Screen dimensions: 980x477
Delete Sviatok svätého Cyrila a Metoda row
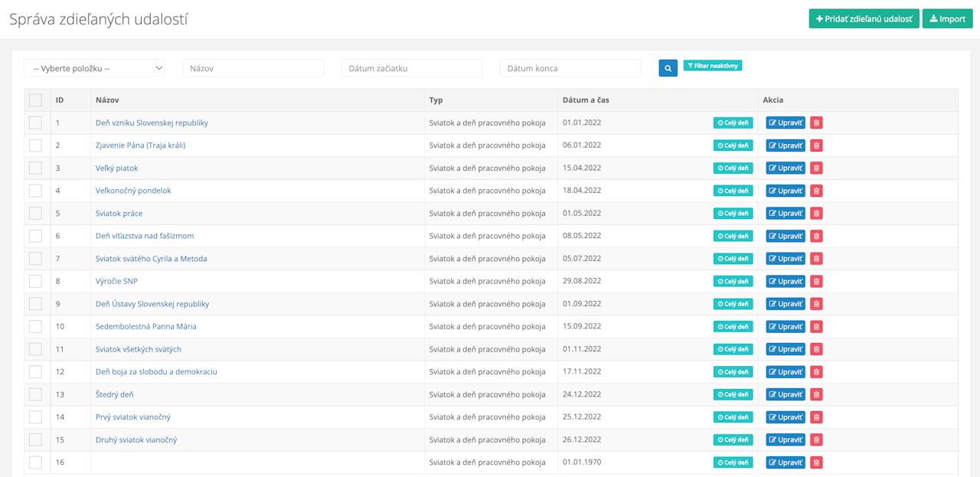click(x=816, y=259)
